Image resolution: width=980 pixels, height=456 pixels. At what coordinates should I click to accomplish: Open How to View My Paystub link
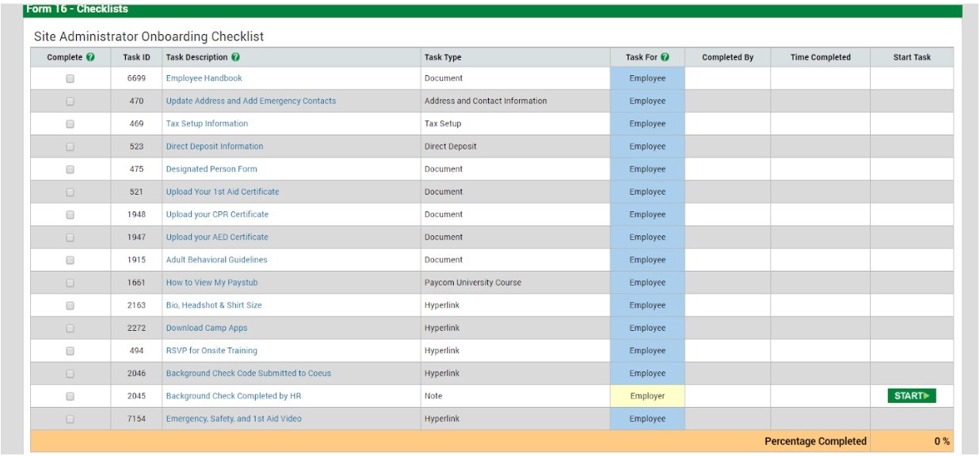(x=213, y=283)
